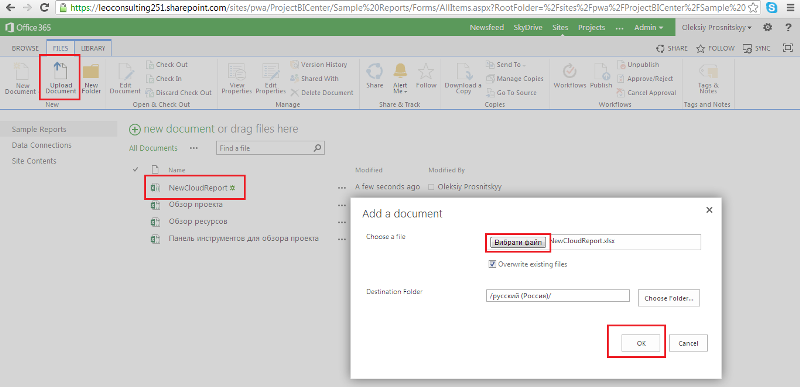Open the Workflows ribbon icon
800x387 pixels.
569,75
